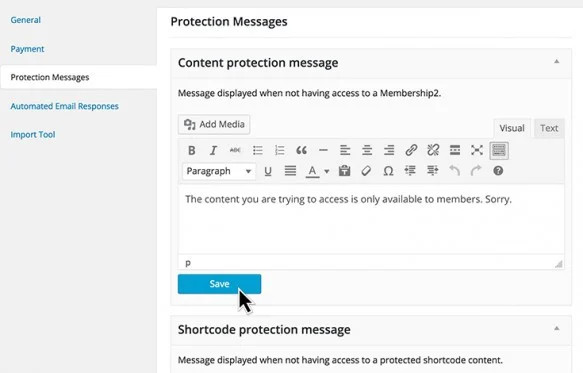Collapse the Content protection message panel

point(557,62)
